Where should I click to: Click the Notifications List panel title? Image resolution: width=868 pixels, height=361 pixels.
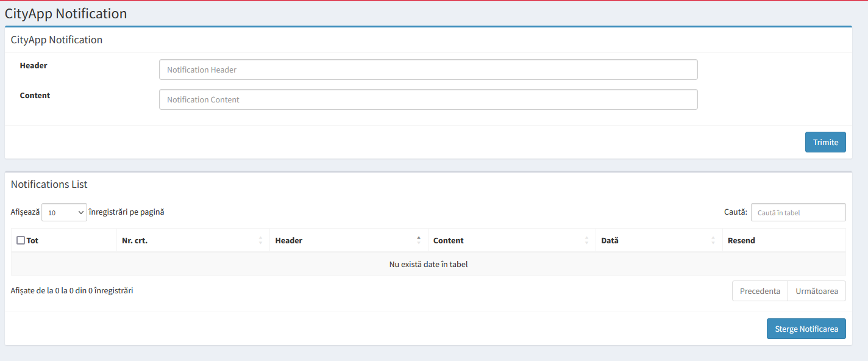pyautogui.click(x=49, y=184)
